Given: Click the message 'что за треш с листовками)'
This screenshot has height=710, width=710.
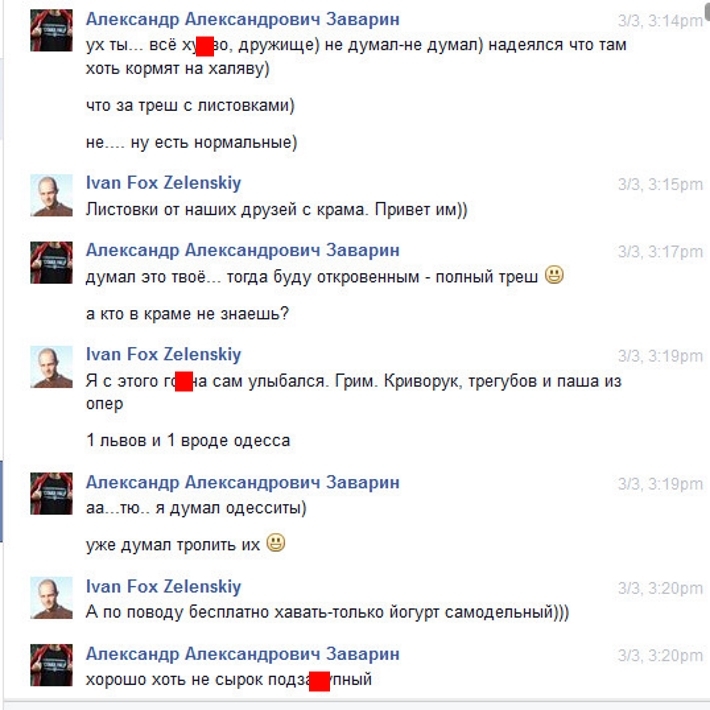Looking at the screenshot, I should coord(190,106).
